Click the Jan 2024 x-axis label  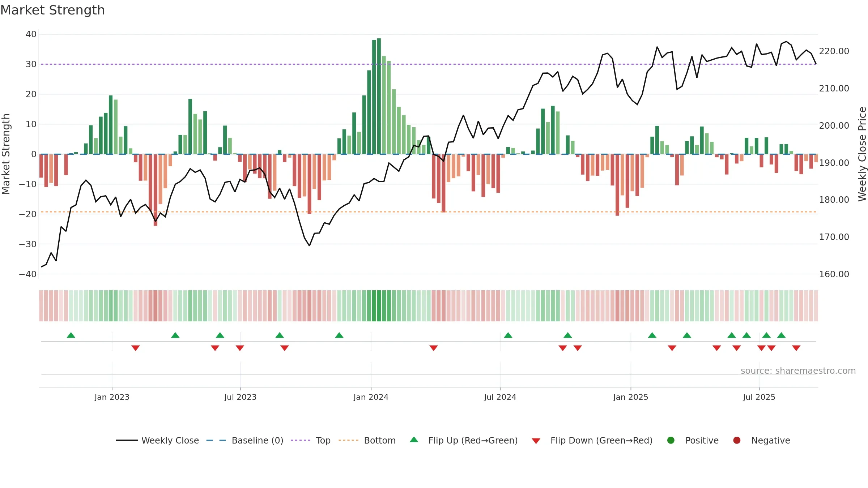[371, 397]
